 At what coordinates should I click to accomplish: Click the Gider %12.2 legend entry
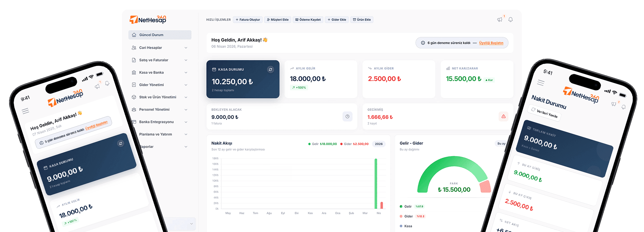(x=412, y=216)
